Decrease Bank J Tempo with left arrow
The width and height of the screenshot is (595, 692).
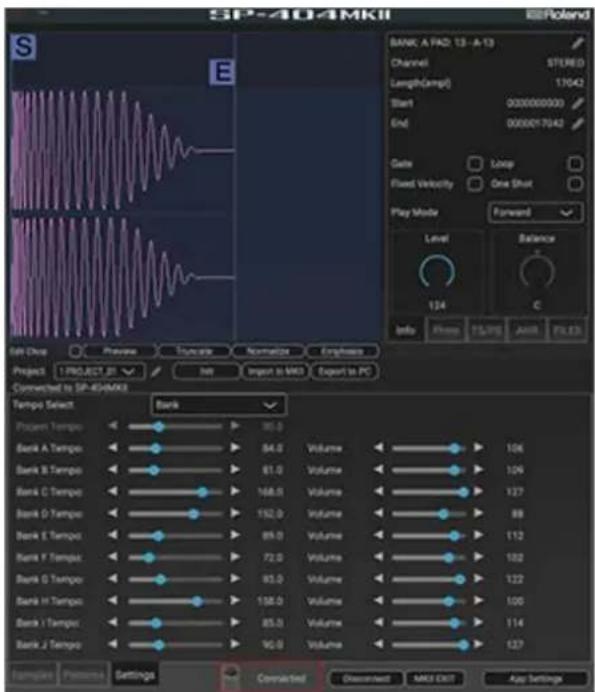[x=113, y=644]
